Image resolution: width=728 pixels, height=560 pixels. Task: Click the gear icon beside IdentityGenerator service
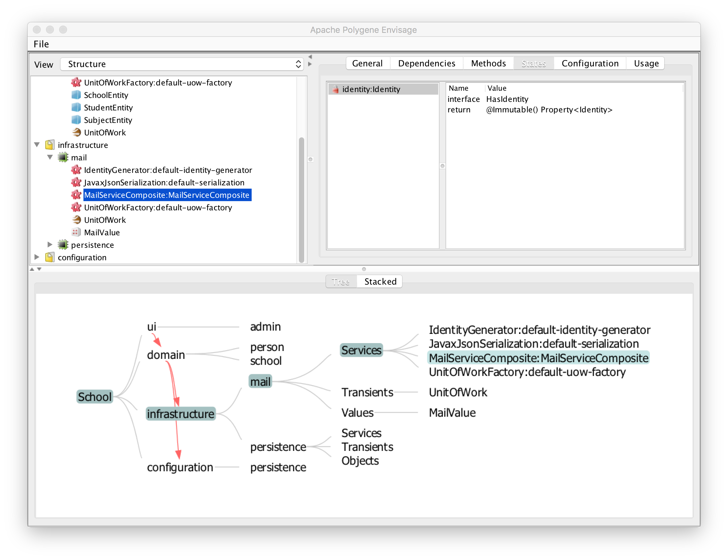click(x=76, y=170)
